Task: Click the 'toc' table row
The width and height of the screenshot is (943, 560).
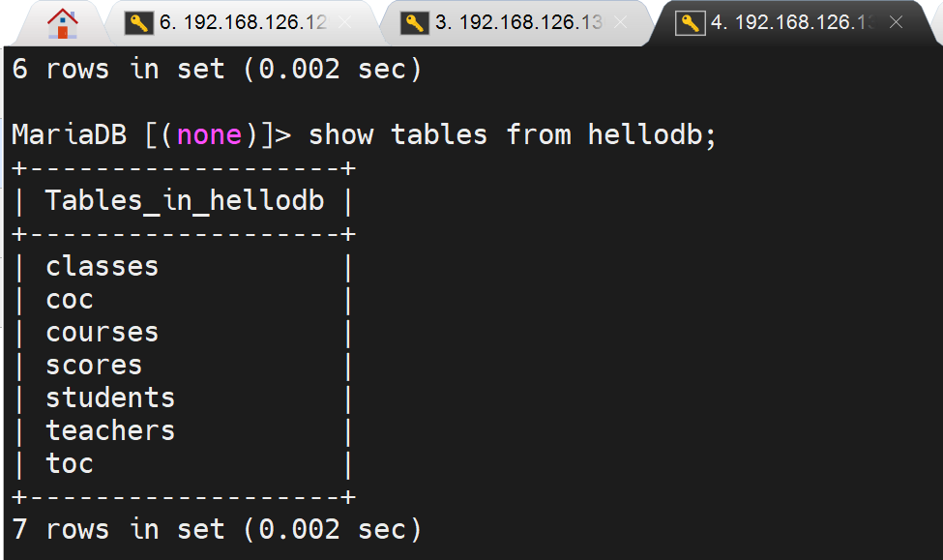Action: pos(70,463)
